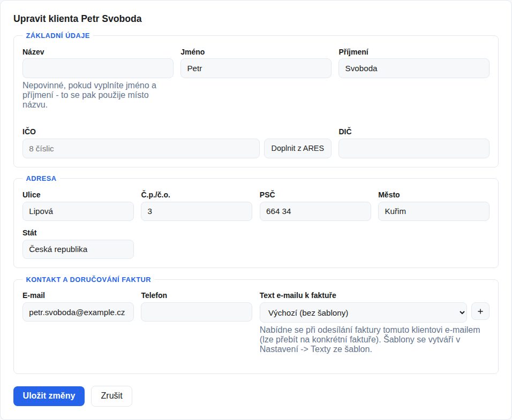
Task: Cancel editing with the Zrušit button
Action: pyautogui.click(x=112, y=396)
